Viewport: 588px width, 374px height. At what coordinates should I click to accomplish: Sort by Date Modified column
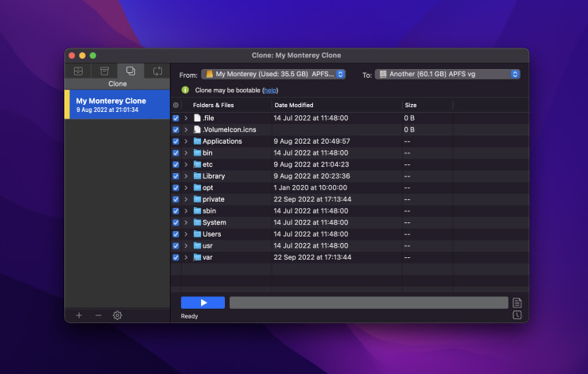point(294,106)
